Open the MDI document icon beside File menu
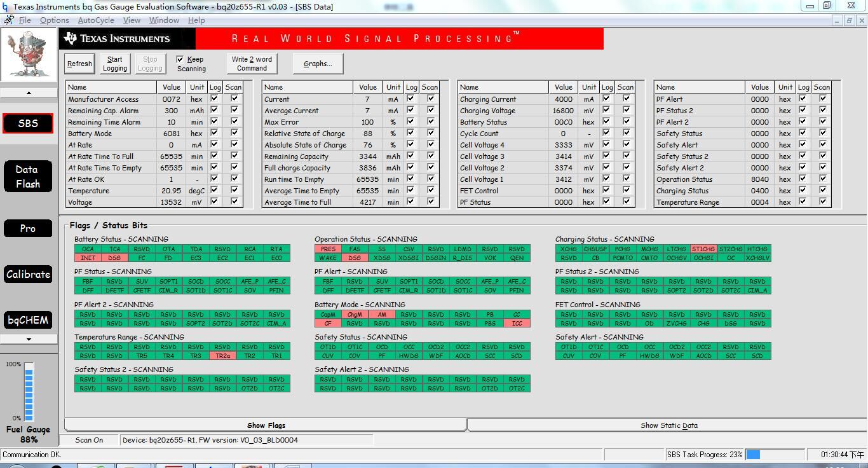The height and width of the screenshot is (468, 868). tap(8, 20)
